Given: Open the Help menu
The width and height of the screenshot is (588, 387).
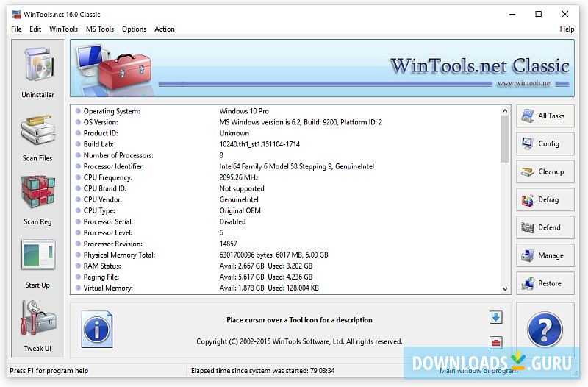Looking at the screenshot, I should click(x=567, y=29).
